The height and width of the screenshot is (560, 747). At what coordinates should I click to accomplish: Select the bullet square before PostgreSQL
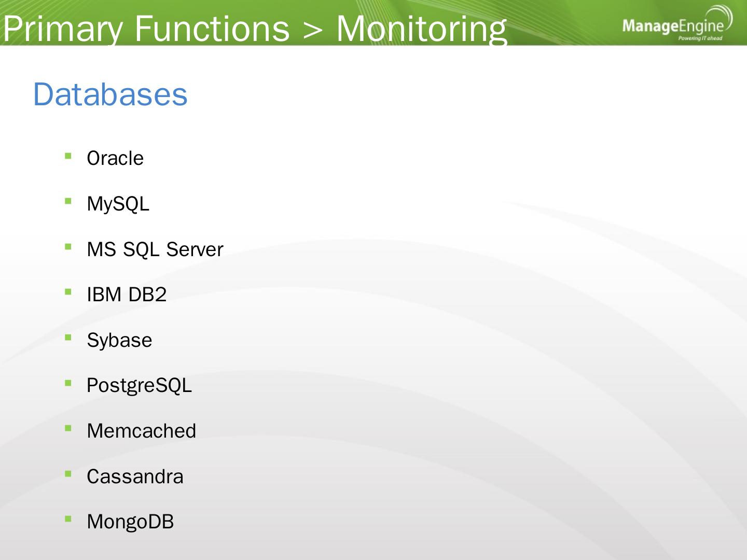pos(68,383)
